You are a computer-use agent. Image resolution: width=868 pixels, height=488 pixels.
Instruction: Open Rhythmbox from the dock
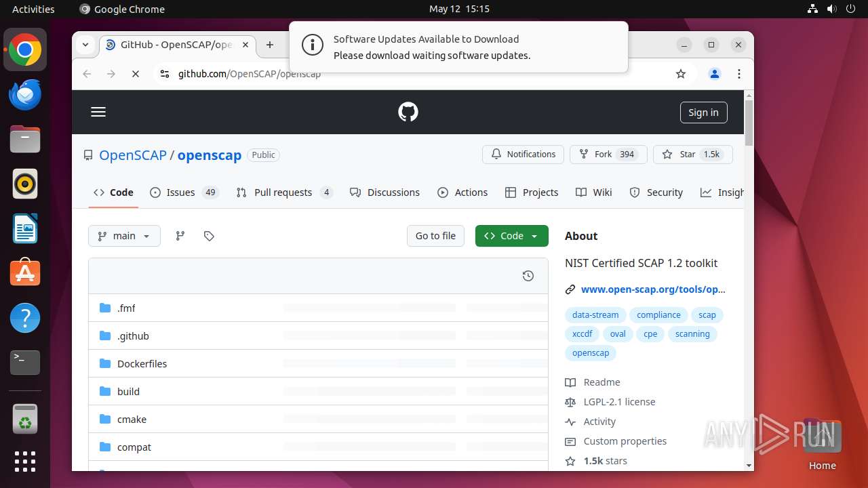point(25,184)
